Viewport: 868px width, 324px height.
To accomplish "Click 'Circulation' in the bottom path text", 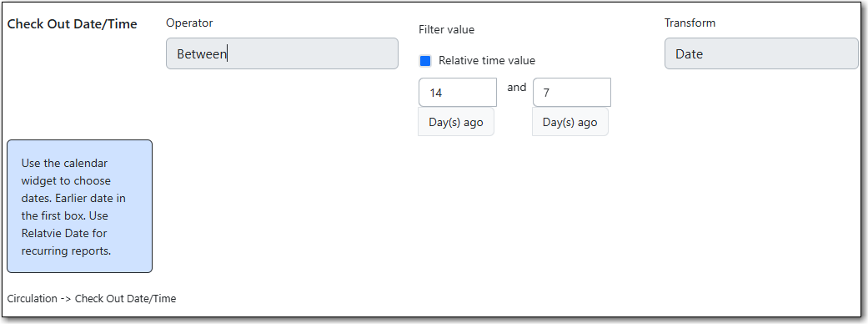I will click(x=33, y=298).
